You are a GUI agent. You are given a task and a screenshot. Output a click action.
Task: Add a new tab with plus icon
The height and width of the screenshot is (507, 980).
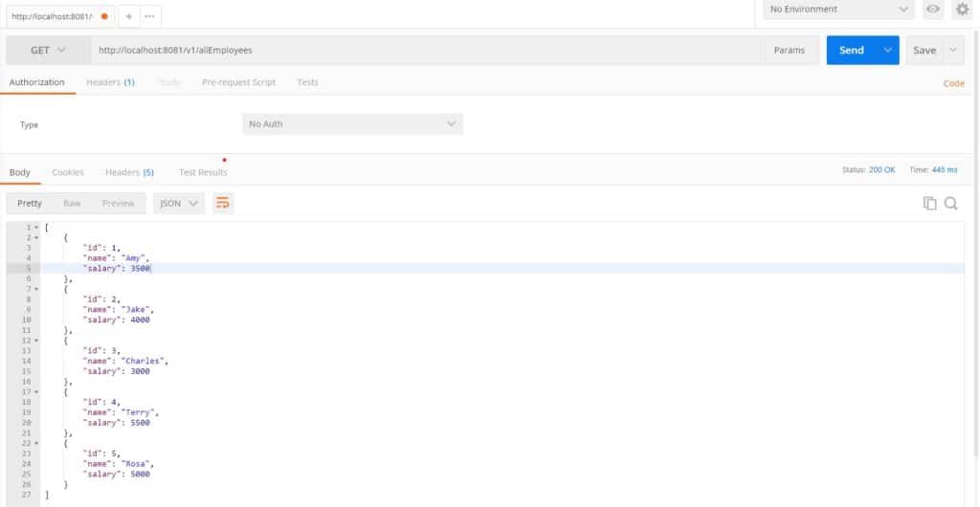coord(130,15)
